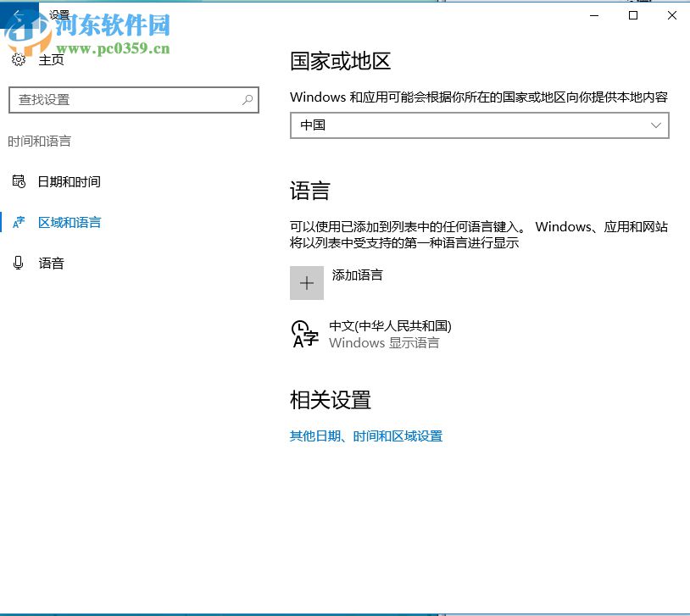This screenshot has width=690, height=616.
Task: Click the back arrow in the title bar
Action: (17, 14)
